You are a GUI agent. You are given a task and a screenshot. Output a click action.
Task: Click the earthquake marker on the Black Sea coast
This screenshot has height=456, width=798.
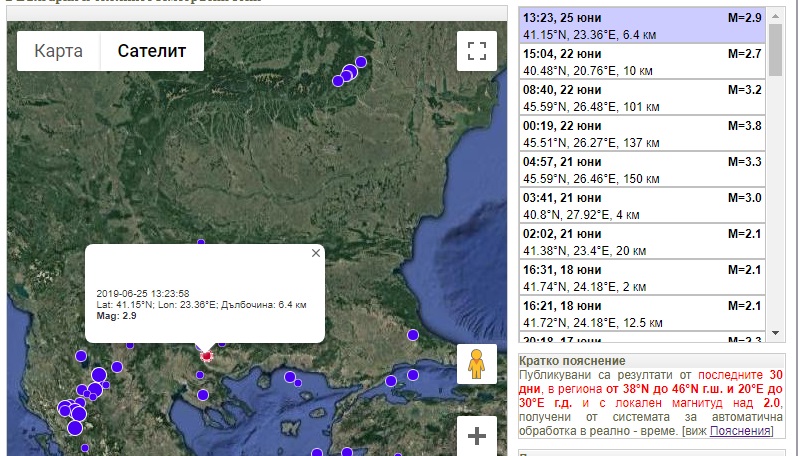click(413, 335)
